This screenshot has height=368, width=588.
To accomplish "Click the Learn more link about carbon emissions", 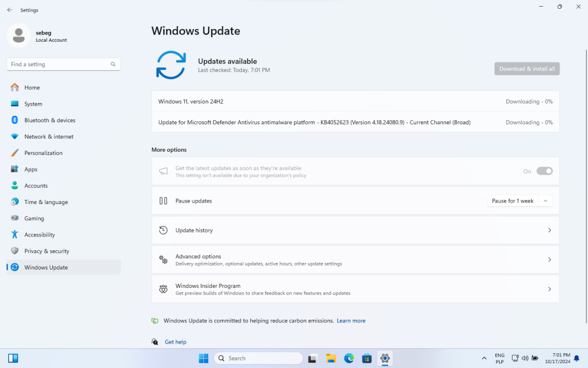I will 351,320.
